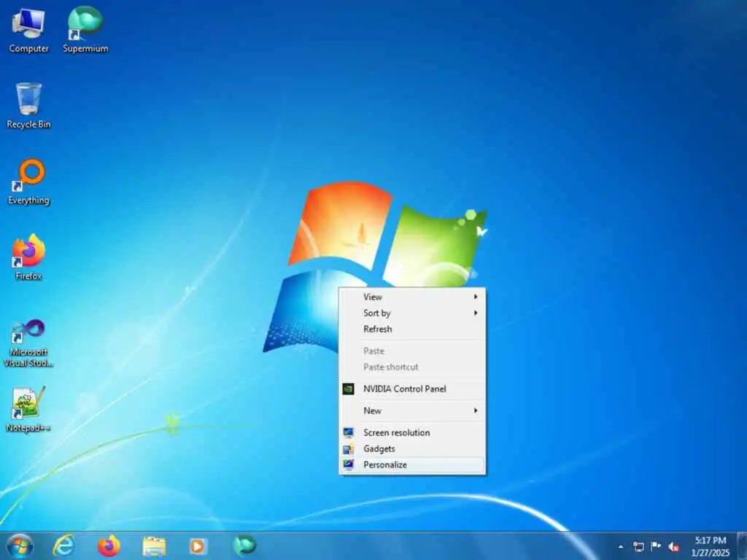Select the Recycle Bin icon
This screenshot has width=747, height=560.
[28, 106]
